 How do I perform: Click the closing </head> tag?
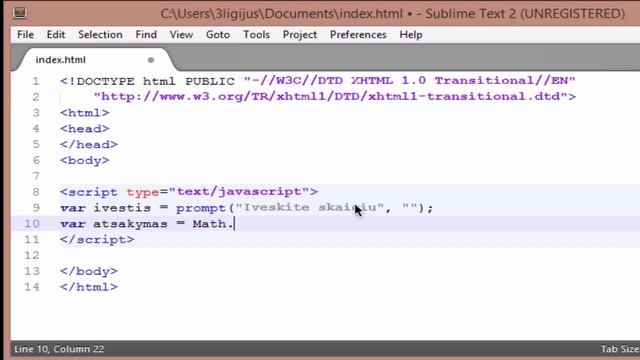(x=89, y=144)
